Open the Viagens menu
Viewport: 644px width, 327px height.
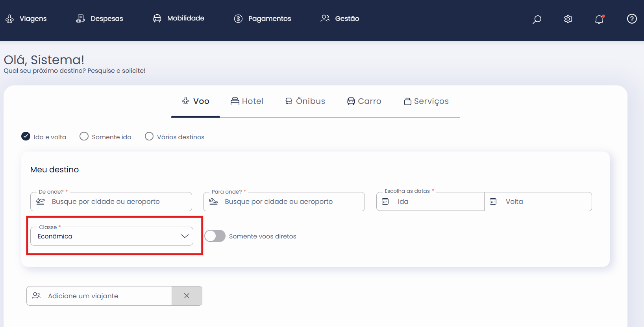coord(26,18)
